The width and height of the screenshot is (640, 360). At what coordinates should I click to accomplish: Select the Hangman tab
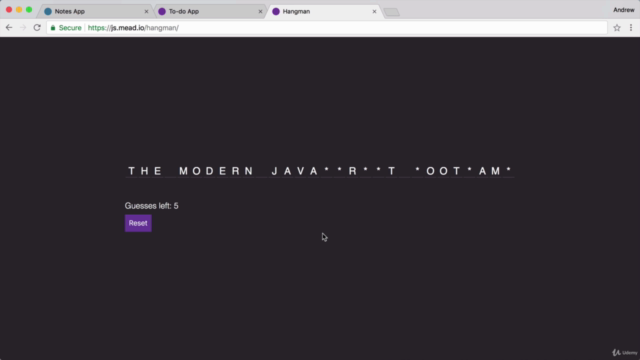[x=324, y=11]
